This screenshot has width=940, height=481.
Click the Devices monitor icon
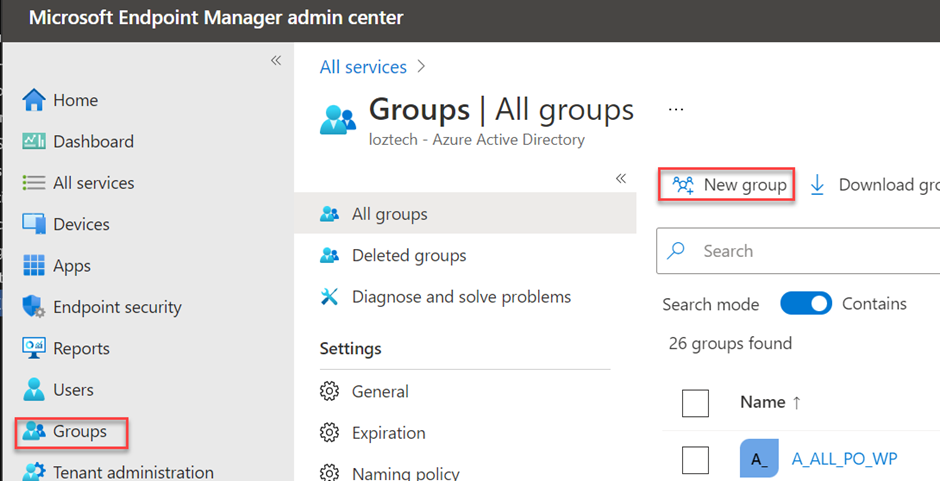click(x=34, y=224)
